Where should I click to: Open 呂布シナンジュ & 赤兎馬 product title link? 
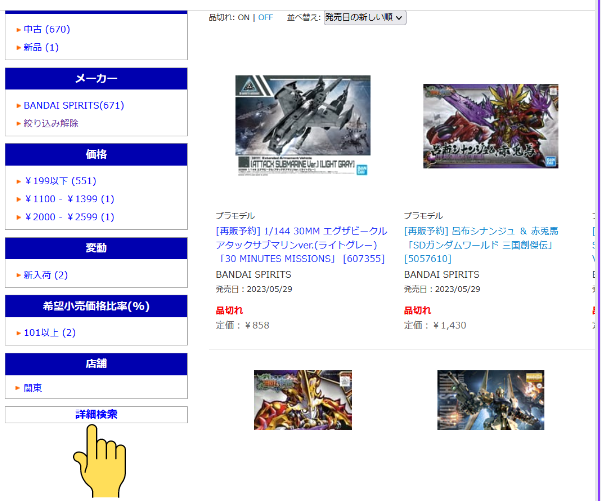481,245
